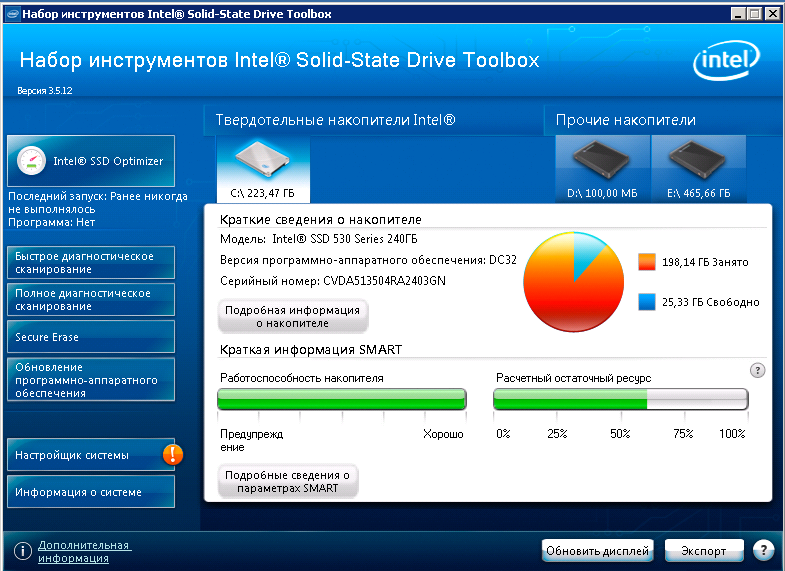Click the Краткие сведения о накопителе heading
The image size is (785, 571).
(321, 219)
